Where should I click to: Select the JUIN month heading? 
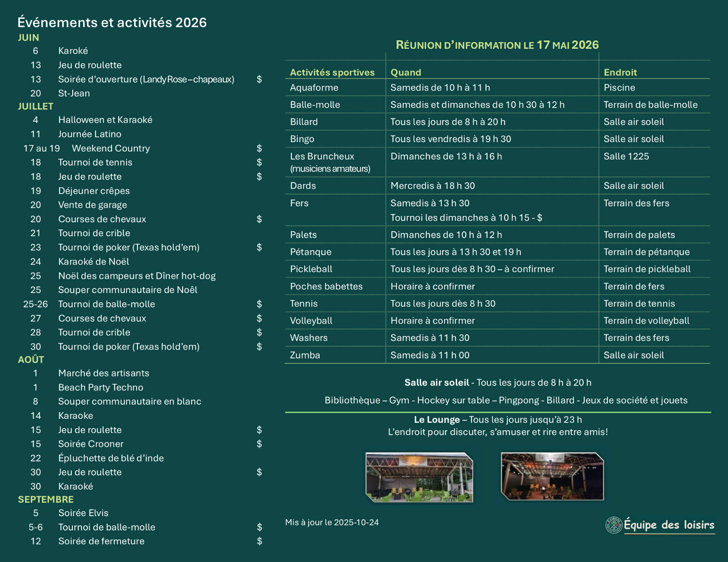[x=28, y=38]
